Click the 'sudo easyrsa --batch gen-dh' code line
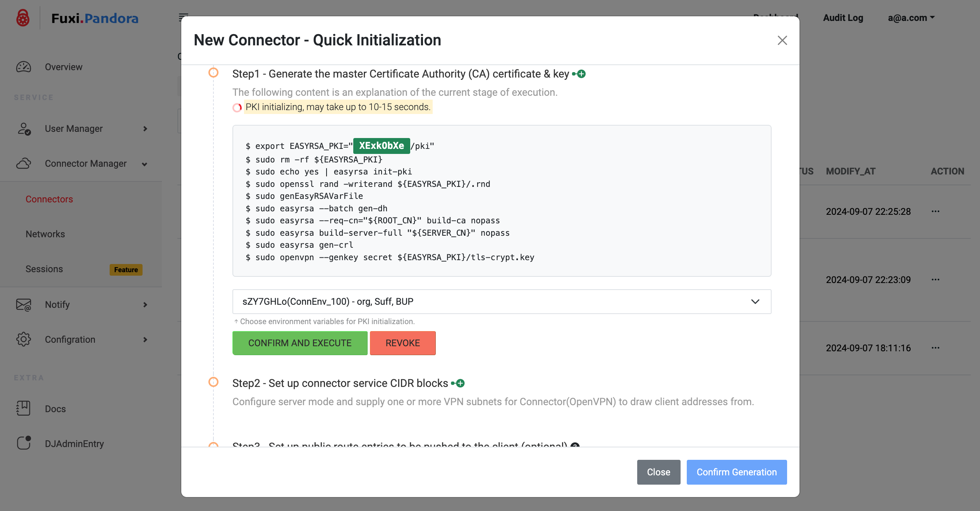The width and height of the screenshot is (980, 511). [316, 209]
